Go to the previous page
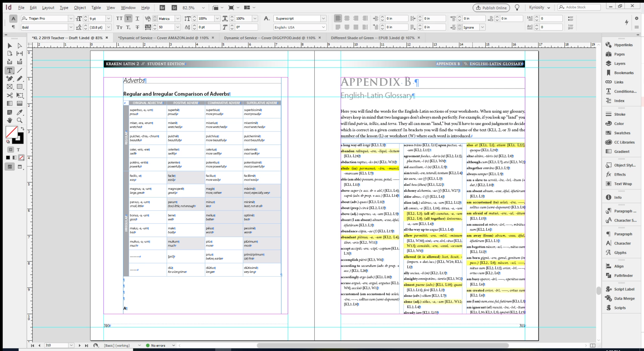 point(39,345)
